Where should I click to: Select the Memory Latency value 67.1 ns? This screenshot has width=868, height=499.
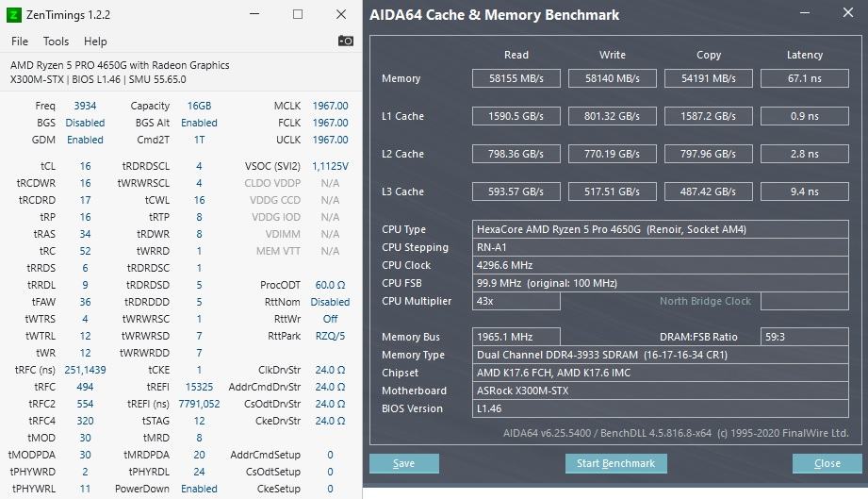point(804,78)
